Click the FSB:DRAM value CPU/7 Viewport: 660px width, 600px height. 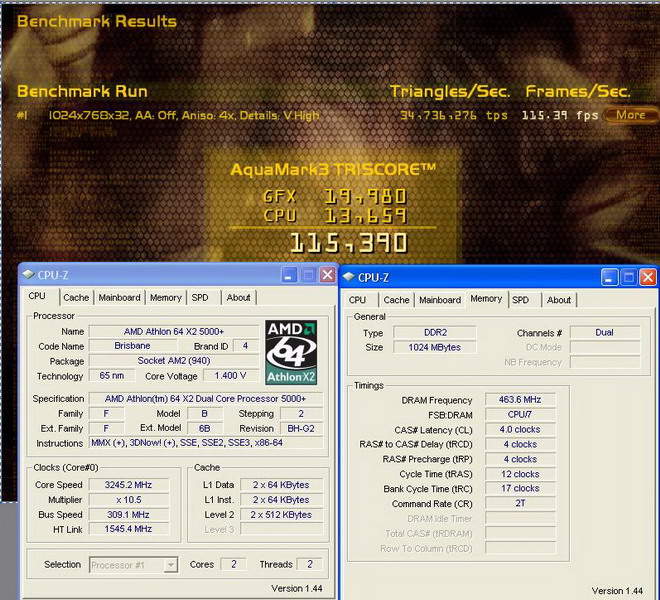click(x=520, y=414)
